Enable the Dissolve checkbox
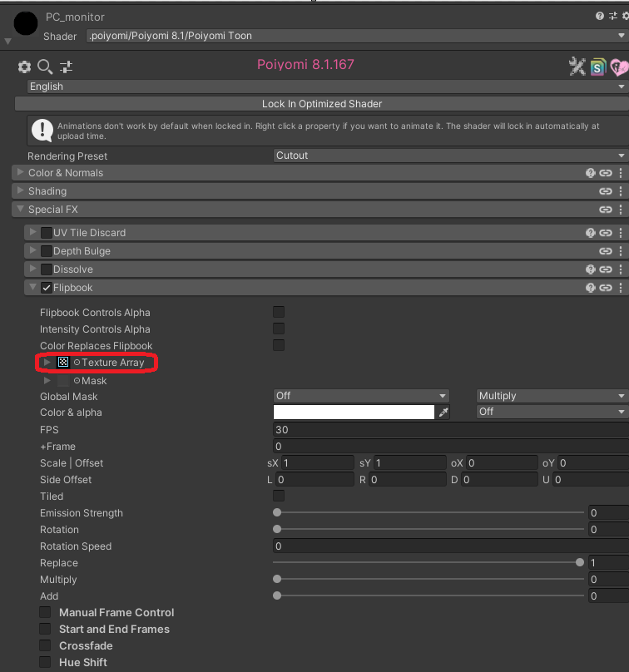Screen dimensions: 629x672 (47, 269)
